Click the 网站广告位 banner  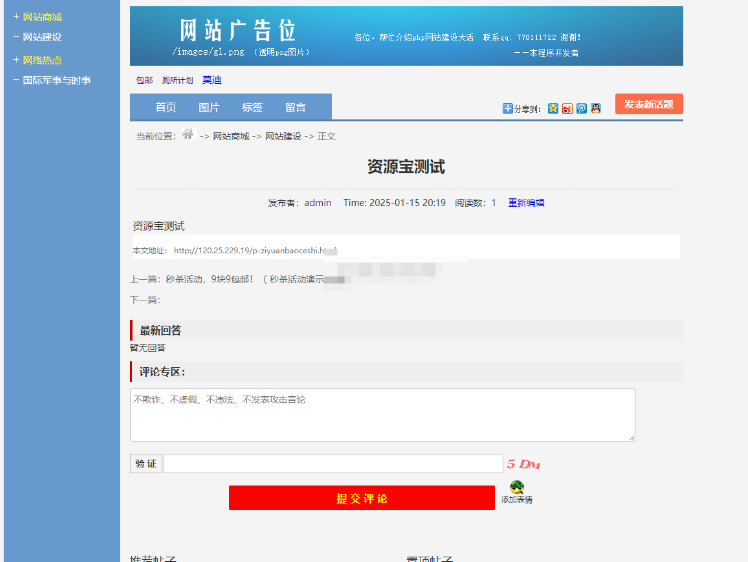point(406,36)
